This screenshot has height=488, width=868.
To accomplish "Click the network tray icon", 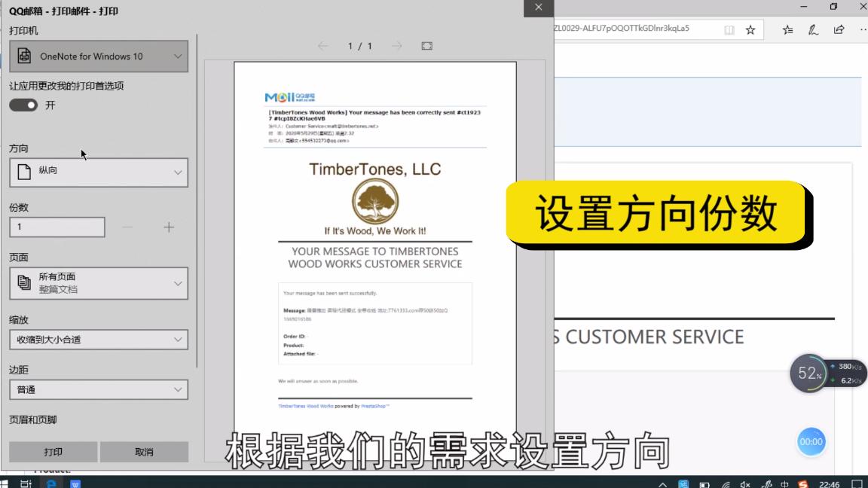I will pos(726,484).
